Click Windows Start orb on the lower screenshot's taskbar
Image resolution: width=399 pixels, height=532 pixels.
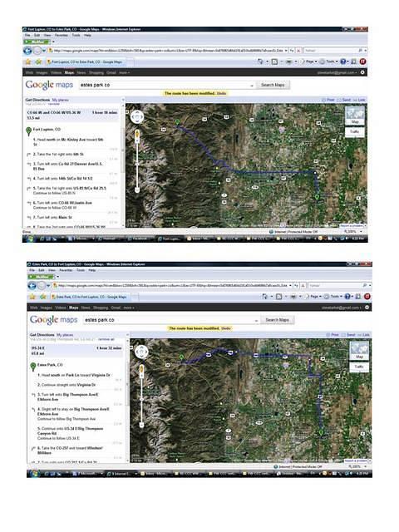click(33, 474)
